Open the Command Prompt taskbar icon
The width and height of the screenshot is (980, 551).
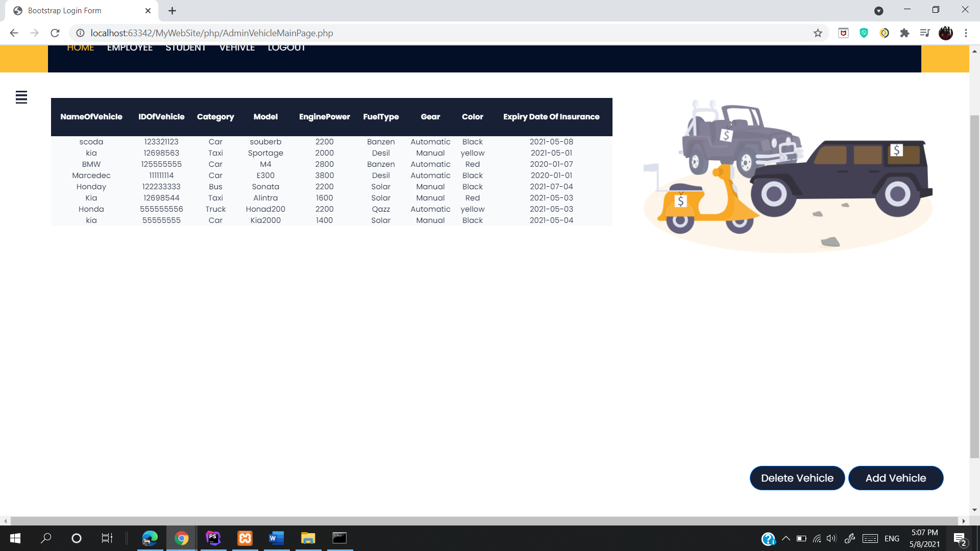click(339, 538)
